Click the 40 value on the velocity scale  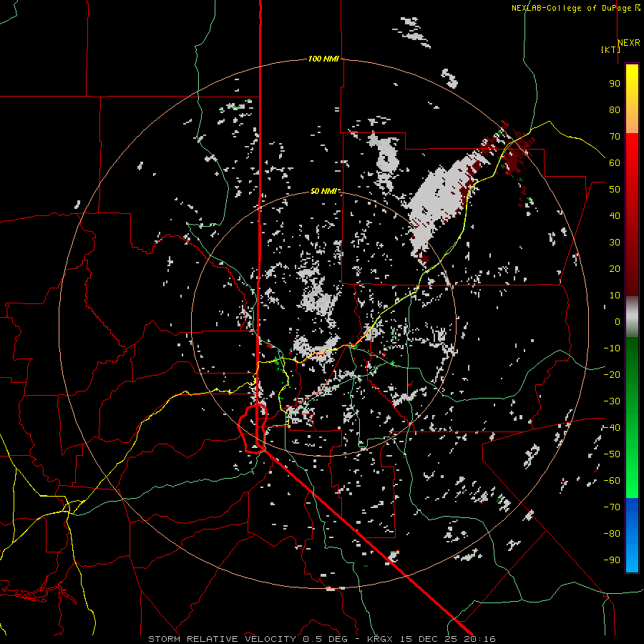coord(615,216)
